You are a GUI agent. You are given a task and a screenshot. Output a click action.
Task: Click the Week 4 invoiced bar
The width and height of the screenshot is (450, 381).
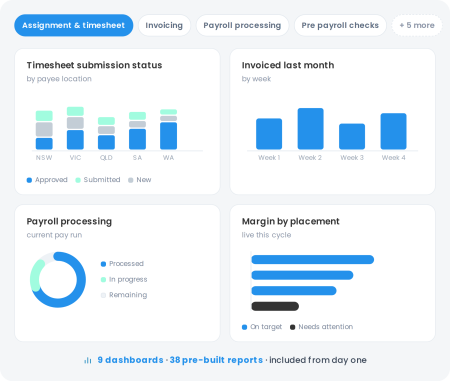tap(393, 131)
